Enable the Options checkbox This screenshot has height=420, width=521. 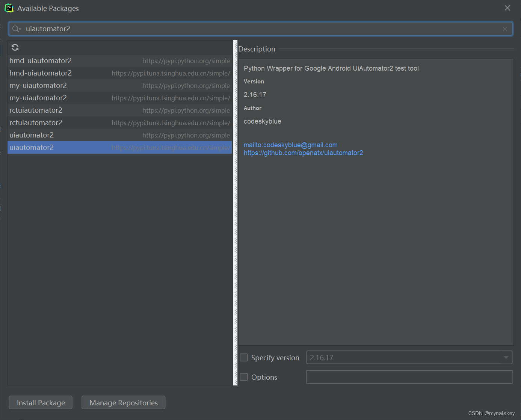click(x=244, y=377)
